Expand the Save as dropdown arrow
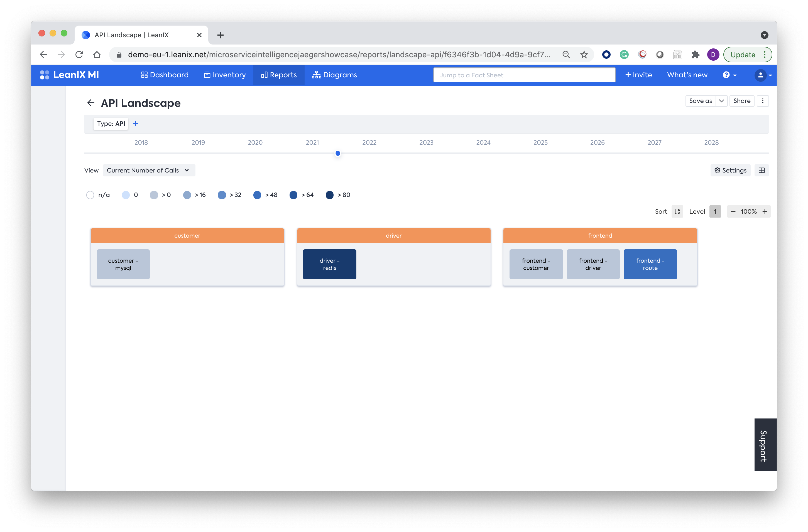 tap(721, 101)
